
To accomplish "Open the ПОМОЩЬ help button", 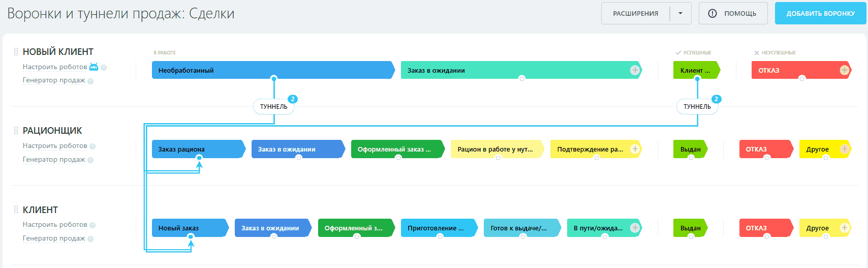I will 732,14.
